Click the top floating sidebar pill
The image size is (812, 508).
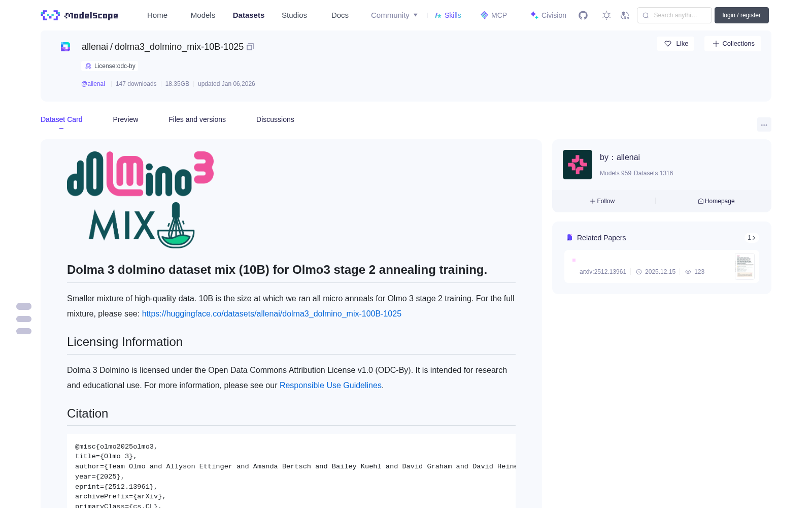[24, 306]
